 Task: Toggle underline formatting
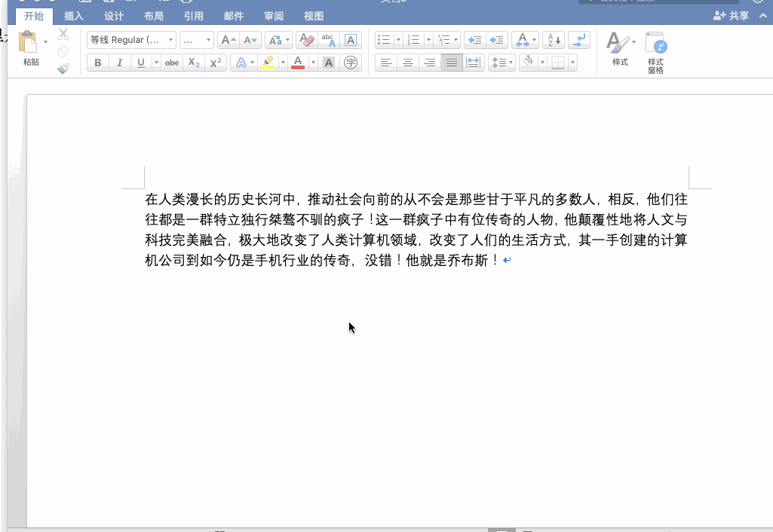(141, 63)
